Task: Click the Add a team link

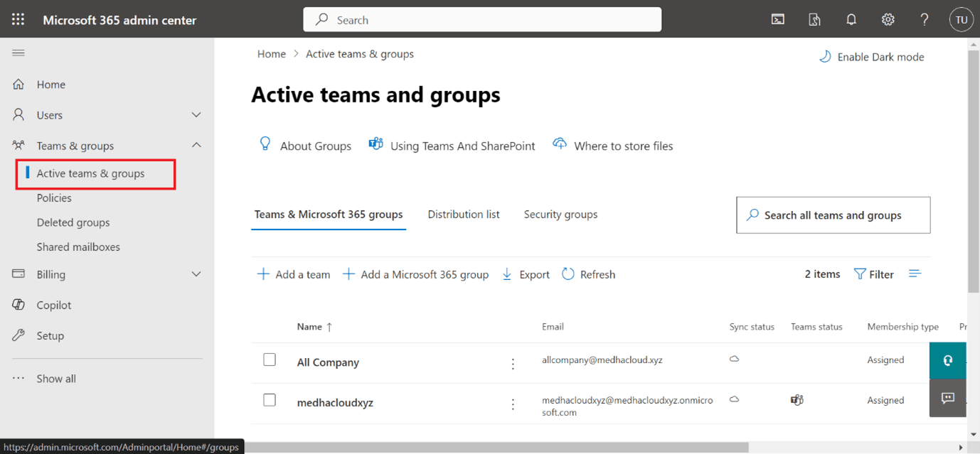Action: pyautogui.click(x=293, y=274)
